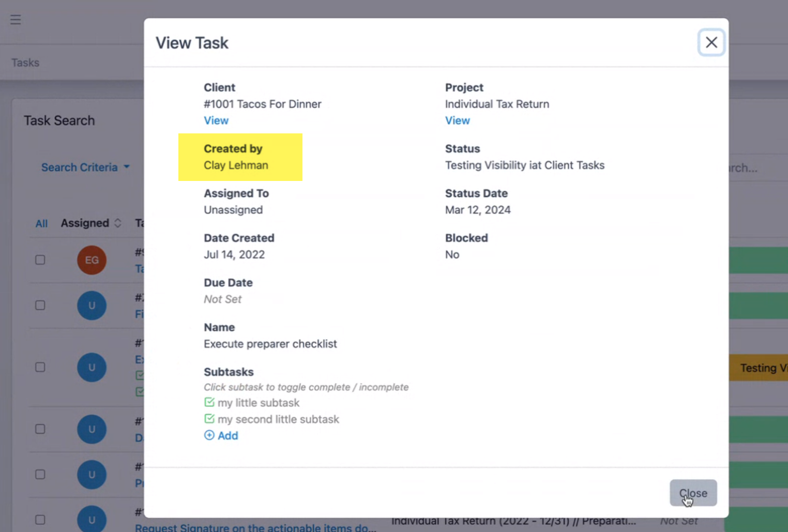This screenshot has width=788, height=532.
Task: Switch to the Tasks tab
Action: point(25,62)
